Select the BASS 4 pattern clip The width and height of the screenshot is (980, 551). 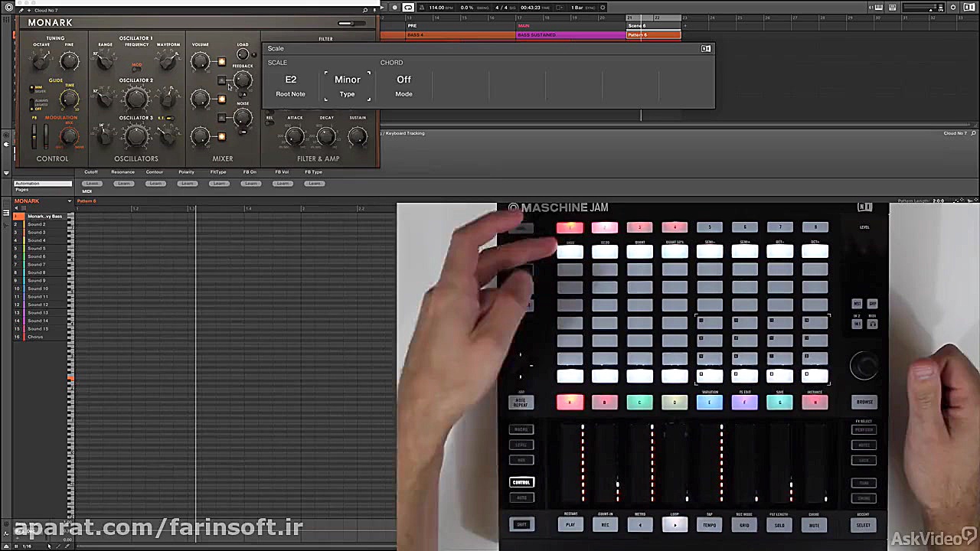pyautogui.click(x=461, y=35)
